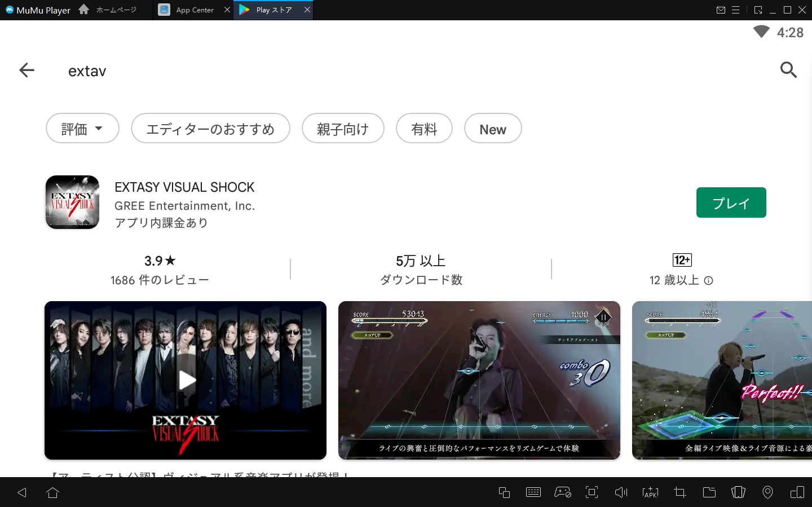
Task: Tap the Android home button
Action: pos(52,492)
